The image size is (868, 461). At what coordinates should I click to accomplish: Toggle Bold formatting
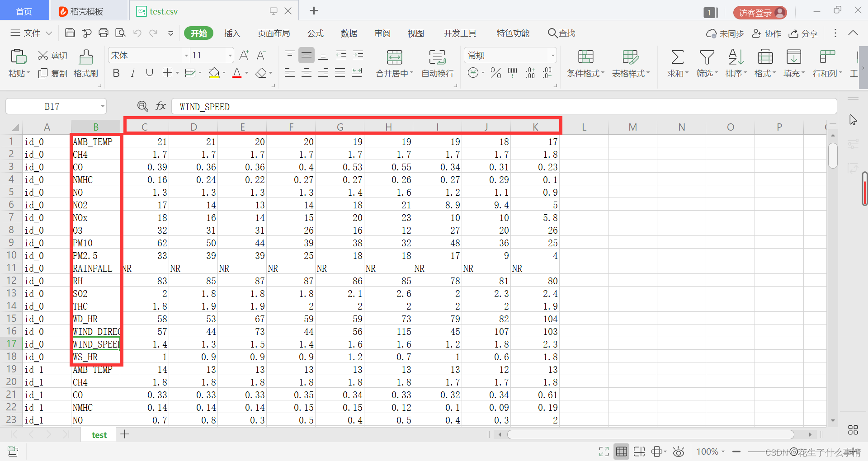pyautogui.click(x=116, y=73)
